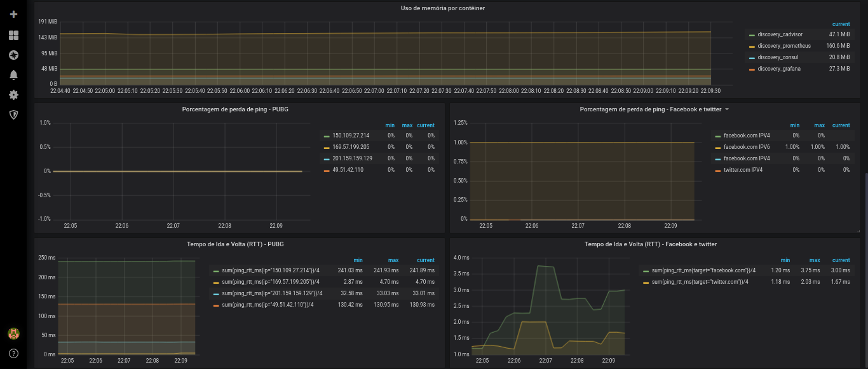This screenshot has width=868, height=369.
Task: Open the Explore compass icon in sidebar
Action: click(13, 55)
